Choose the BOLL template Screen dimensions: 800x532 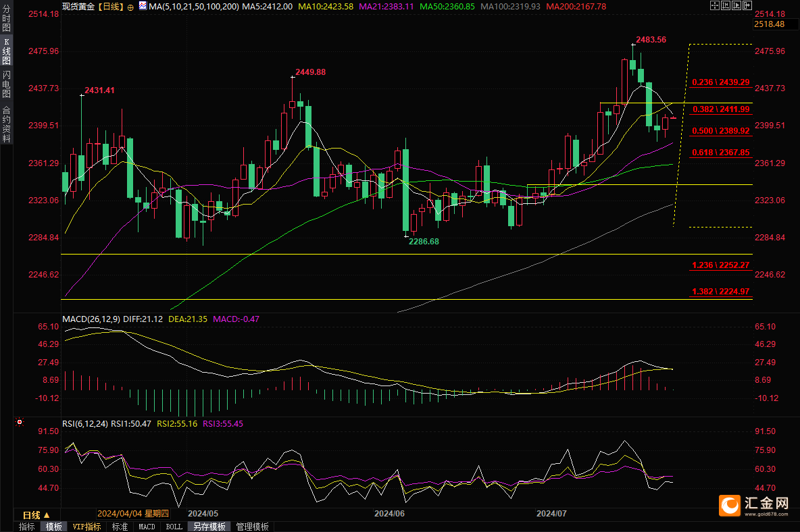coord(174,527)
